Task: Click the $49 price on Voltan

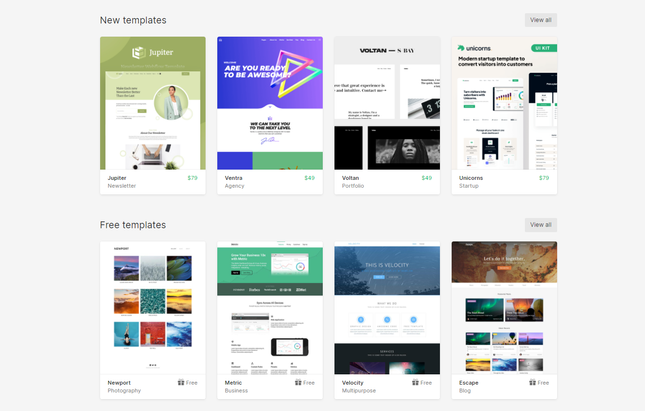Action: [x=427, y=178]
